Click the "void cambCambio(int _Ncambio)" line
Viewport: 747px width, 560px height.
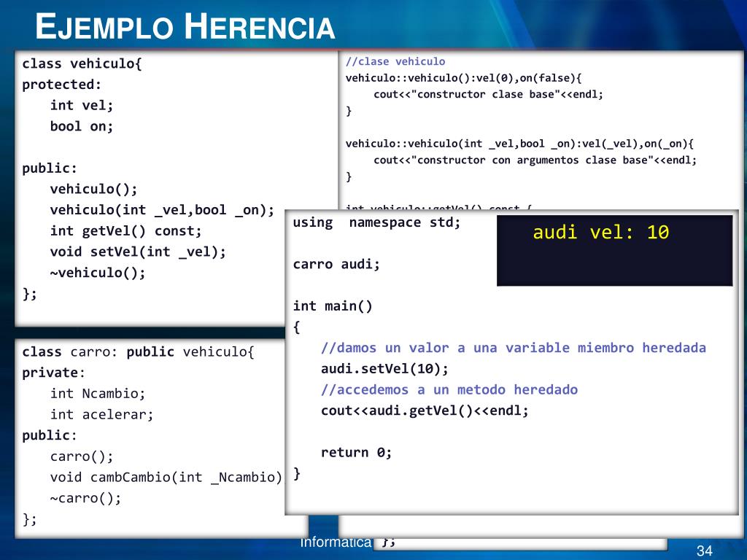tap(166, 478)
